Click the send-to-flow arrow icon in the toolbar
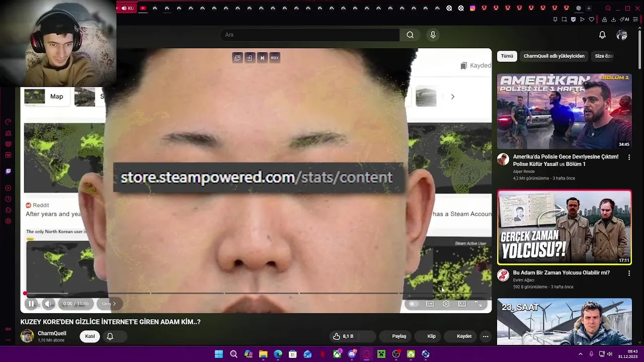 tap(582, 20)
